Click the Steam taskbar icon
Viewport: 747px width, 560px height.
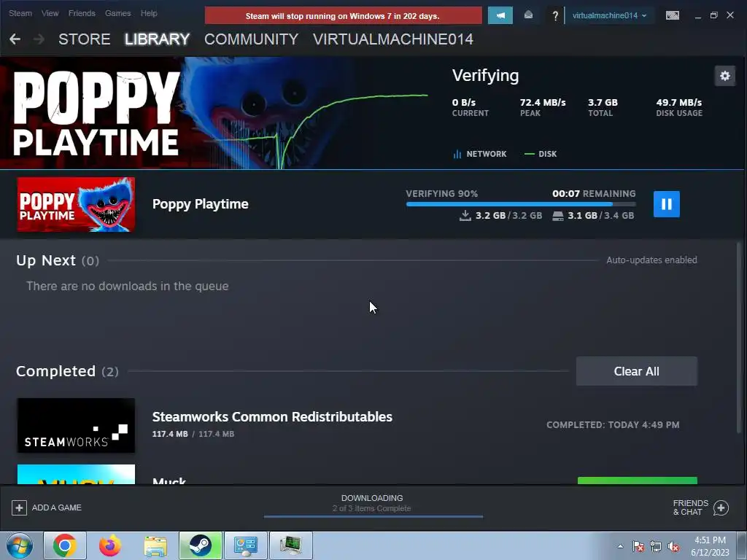[x=201, y=545]
